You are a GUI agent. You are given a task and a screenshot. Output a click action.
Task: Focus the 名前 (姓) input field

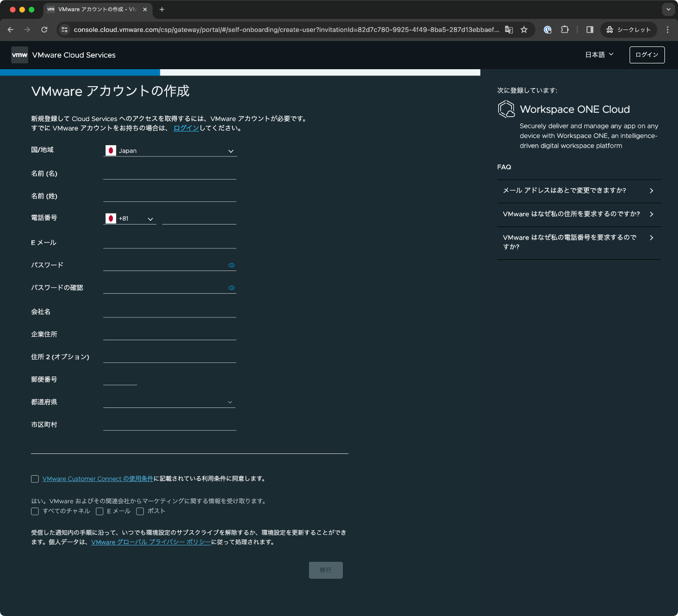(x=170, y=196)
